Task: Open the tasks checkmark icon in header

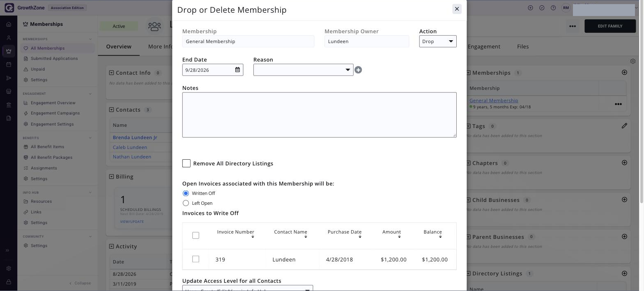Action: click(x=542, y=8)
